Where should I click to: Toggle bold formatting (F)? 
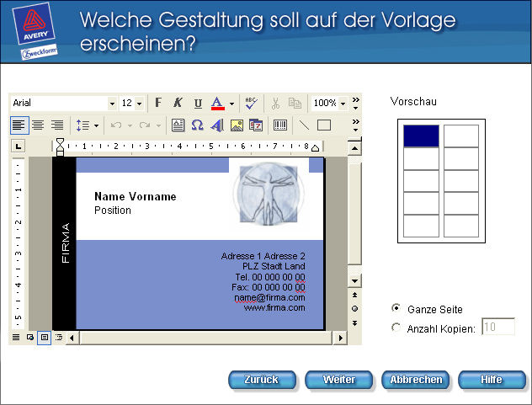pyautogui.click(x=158, y=103)
